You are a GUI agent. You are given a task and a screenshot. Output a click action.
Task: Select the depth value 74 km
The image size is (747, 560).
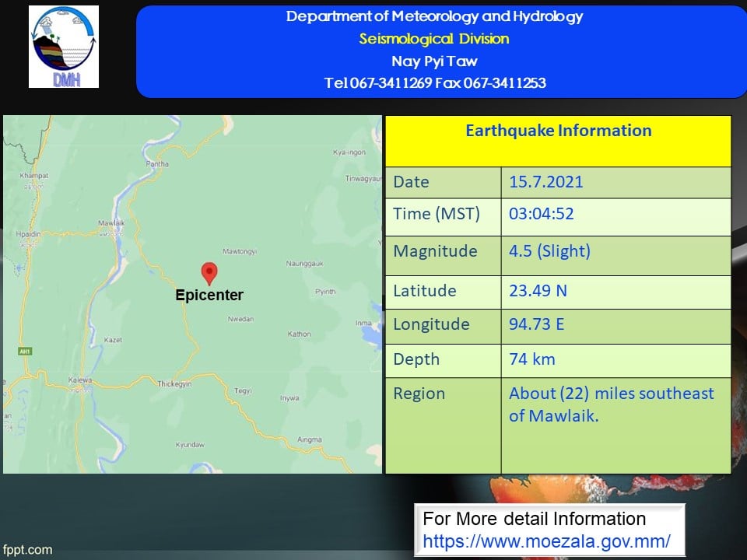click(532, 359)
